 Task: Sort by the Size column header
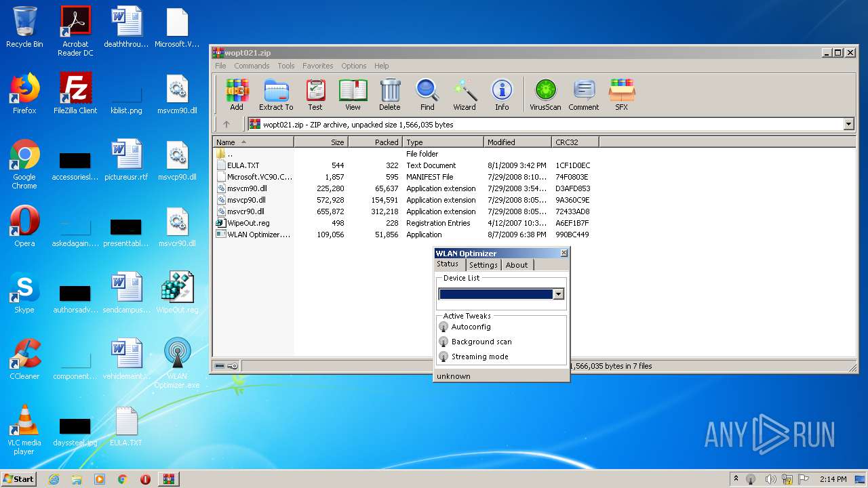(321, 142)
